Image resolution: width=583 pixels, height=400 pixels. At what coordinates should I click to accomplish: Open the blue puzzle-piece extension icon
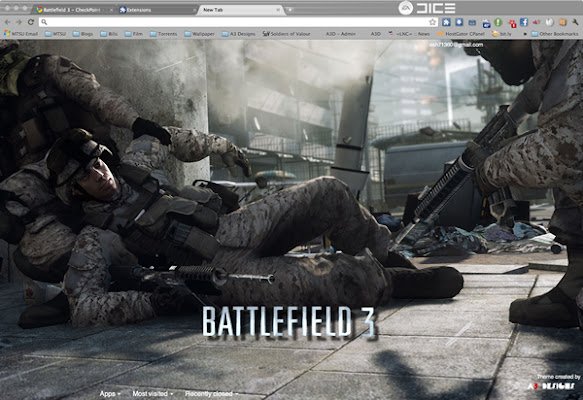(x=446, y=22)
